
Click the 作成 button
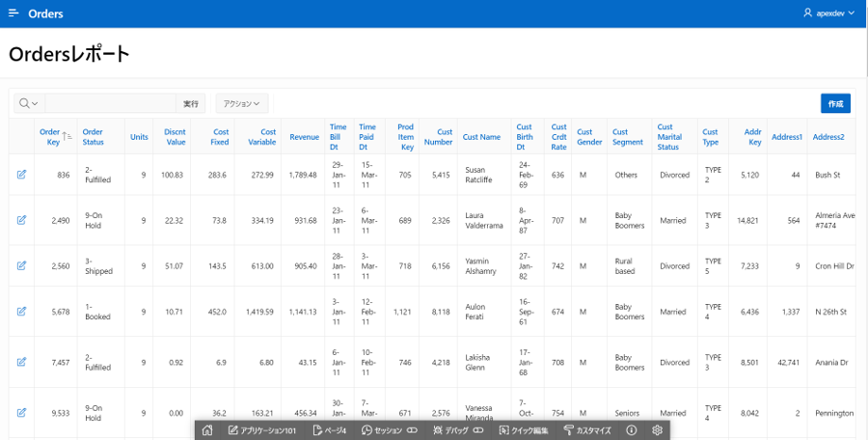pyautogui.click(x=835, y=103)
